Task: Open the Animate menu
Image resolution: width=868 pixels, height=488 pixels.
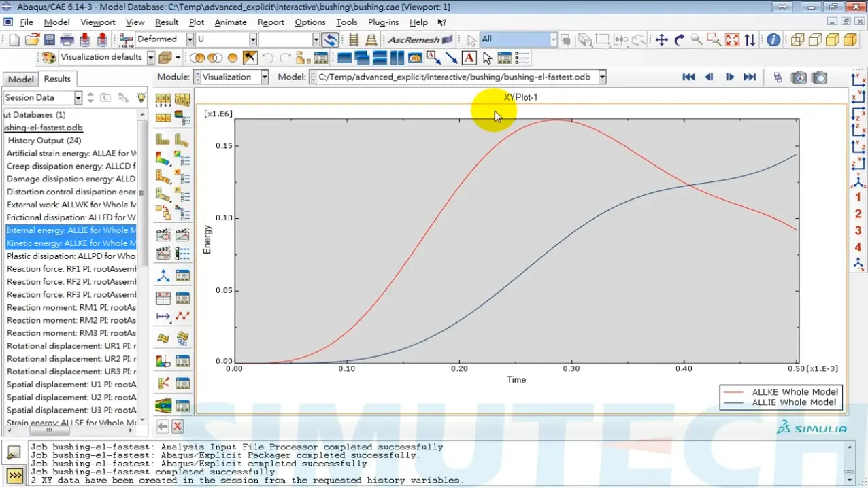Action: (231, 22)
